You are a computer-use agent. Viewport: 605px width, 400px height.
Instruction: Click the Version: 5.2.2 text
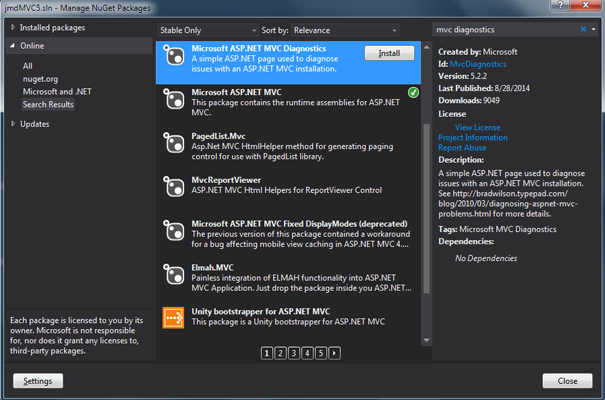coord(462,76)
